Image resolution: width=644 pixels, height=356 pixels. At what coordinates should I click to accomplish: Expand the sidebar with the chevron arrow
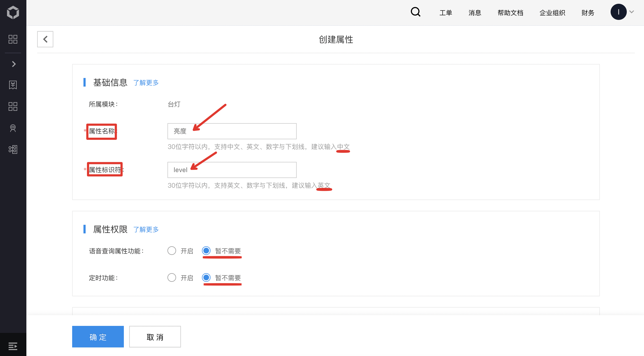click(x=14, y=64)
